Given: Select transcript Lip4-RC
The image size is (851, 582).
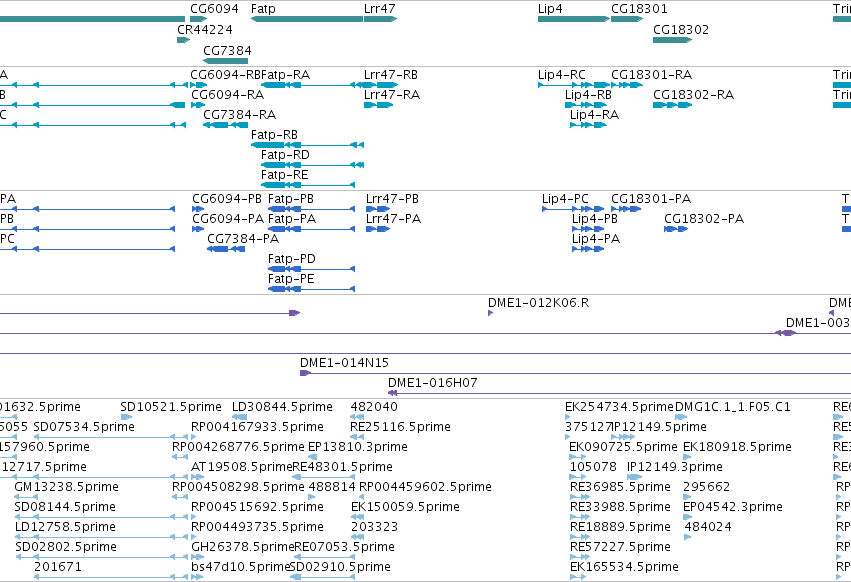Looking at the screenshot, I should pos(562,75).
